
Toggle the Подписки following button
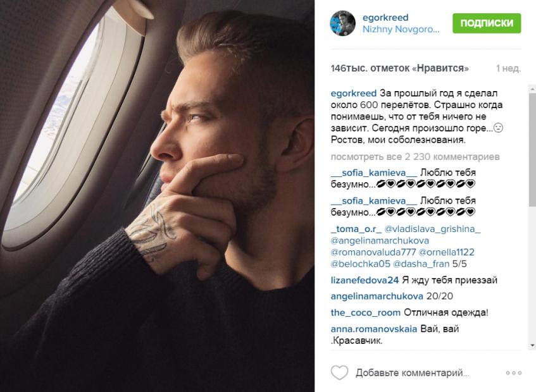point(487,23)
